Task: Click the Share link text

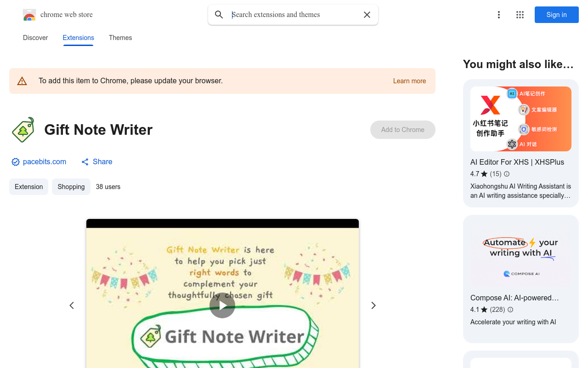Action: click(x=102, y=162)
